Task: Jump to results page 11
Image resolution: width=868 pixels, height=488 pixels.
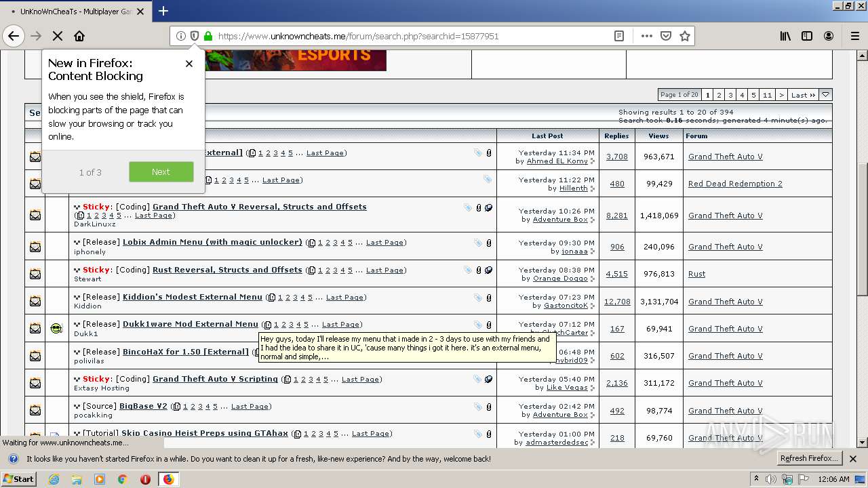Action: (x=767, y=95)
